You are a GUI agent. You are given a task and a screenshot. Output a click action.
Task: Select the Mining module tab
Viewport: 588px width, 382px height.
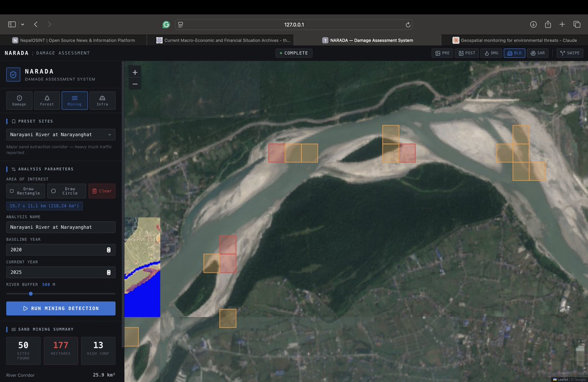(x=75, y=101)
